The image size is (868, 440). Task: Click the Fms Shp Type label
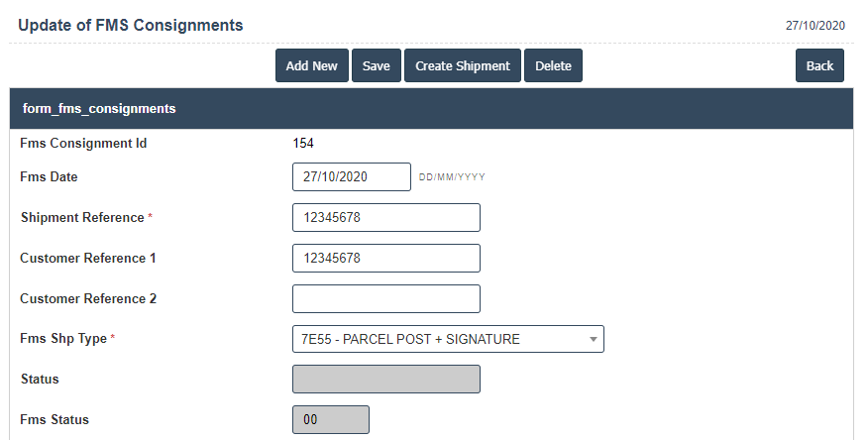tap(64, 339)
